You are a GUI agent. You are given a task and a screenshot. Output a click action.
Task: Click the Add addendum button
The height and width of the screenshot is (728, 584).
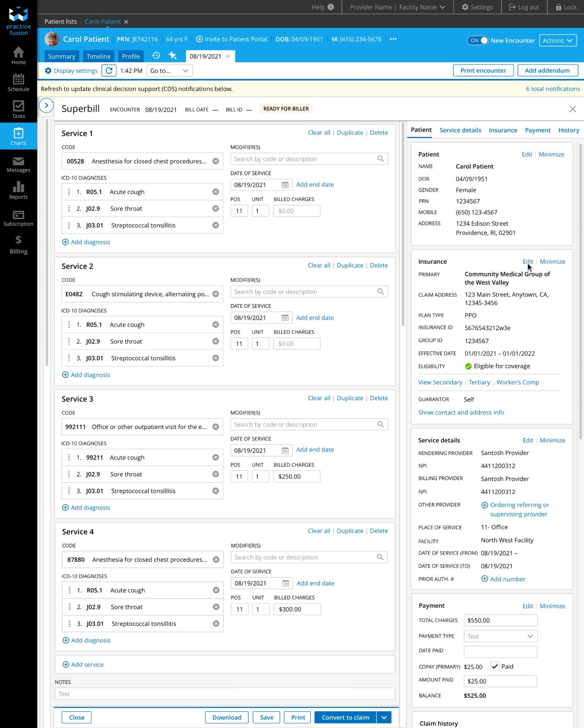pos(547,71)
